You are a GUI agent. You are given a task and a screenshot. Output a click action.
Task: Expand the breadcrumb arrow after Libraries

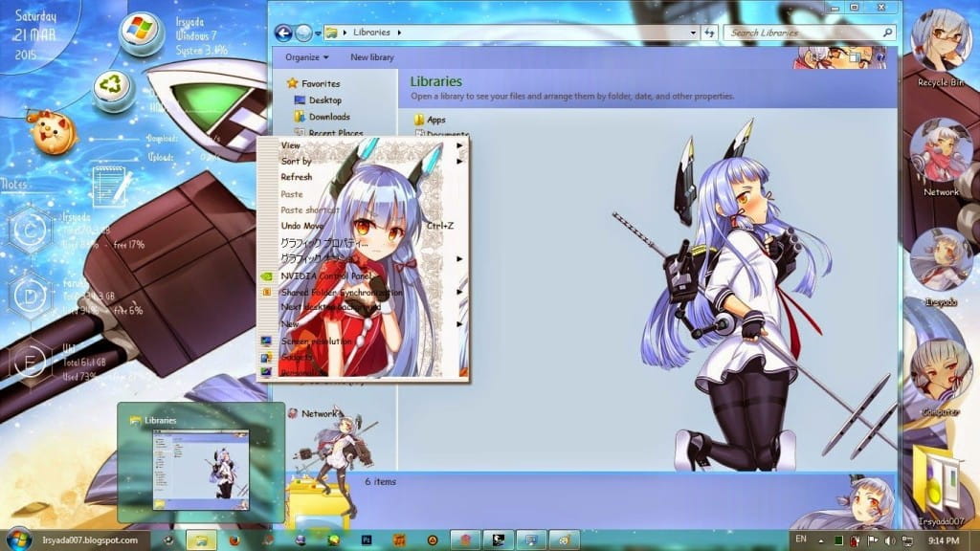click(400, 32)
